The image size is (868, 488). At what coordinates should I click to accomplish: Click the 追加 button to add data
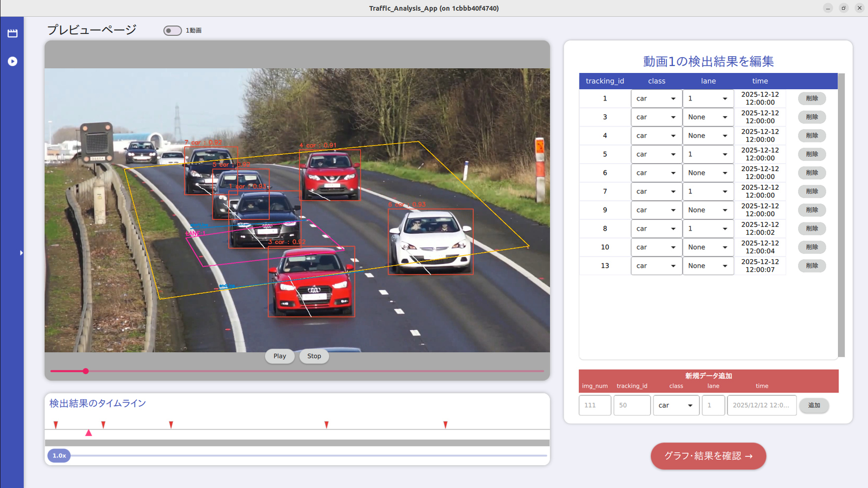814,405
